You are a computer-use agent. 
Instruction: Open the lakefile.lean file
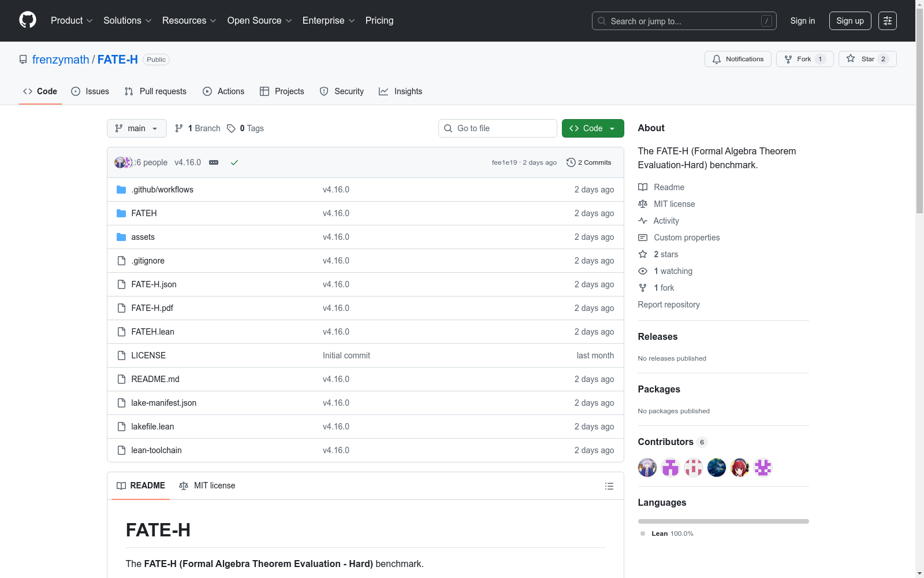click(x=152, y=427)
